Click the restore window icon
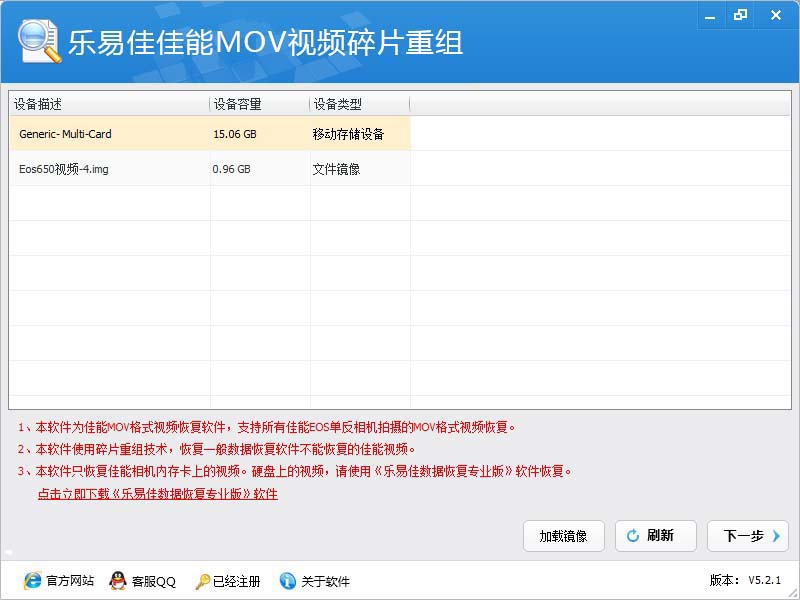This screenshot has height=600, width=800. pyautogui.click(x=740, y=15)
